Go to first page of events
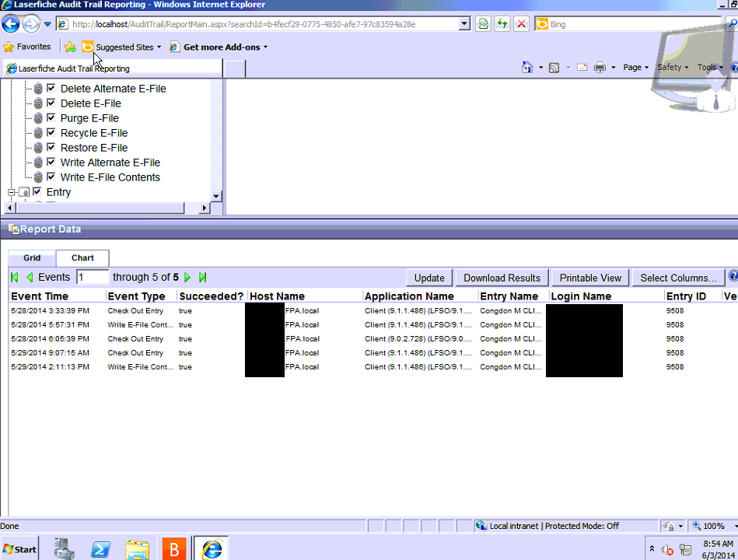The width and height of the screenshot is (738, 560). 15,278
